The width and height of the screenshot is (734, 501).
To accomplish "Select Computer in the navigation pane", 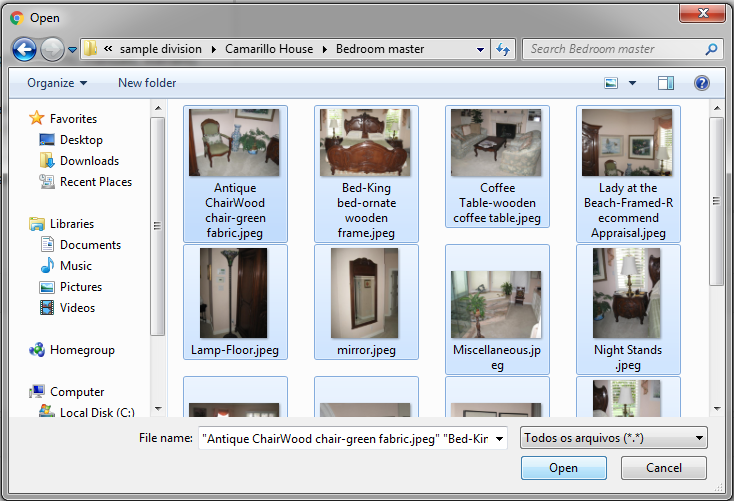I will 77,392.
